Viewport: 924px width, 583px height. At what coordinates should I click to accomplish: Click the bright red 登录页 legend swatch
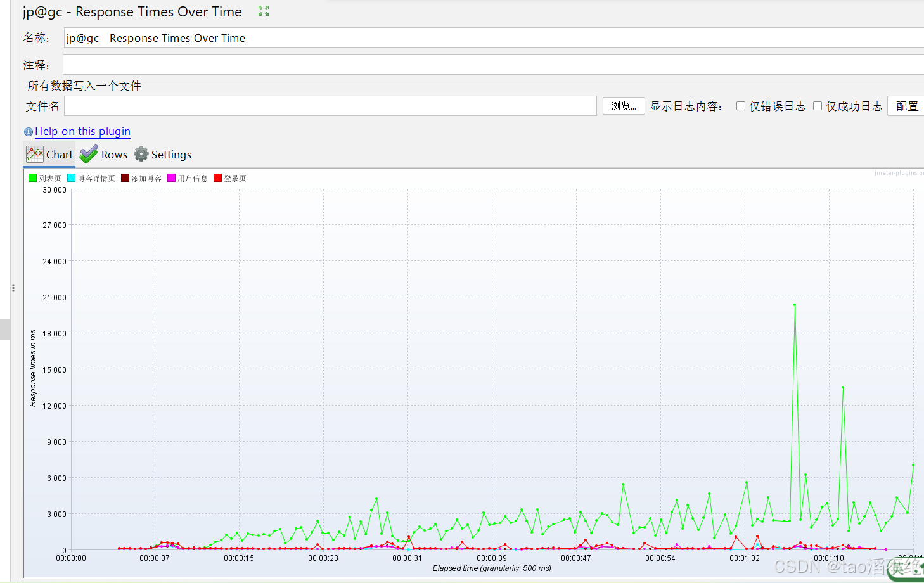tap(217, 178)
